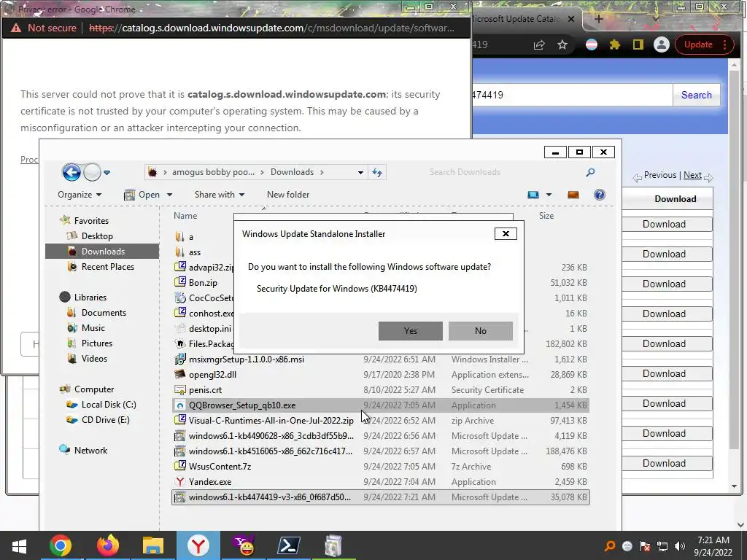
Task: Open a new Chrome tab
Action: (x=598, y=19)
